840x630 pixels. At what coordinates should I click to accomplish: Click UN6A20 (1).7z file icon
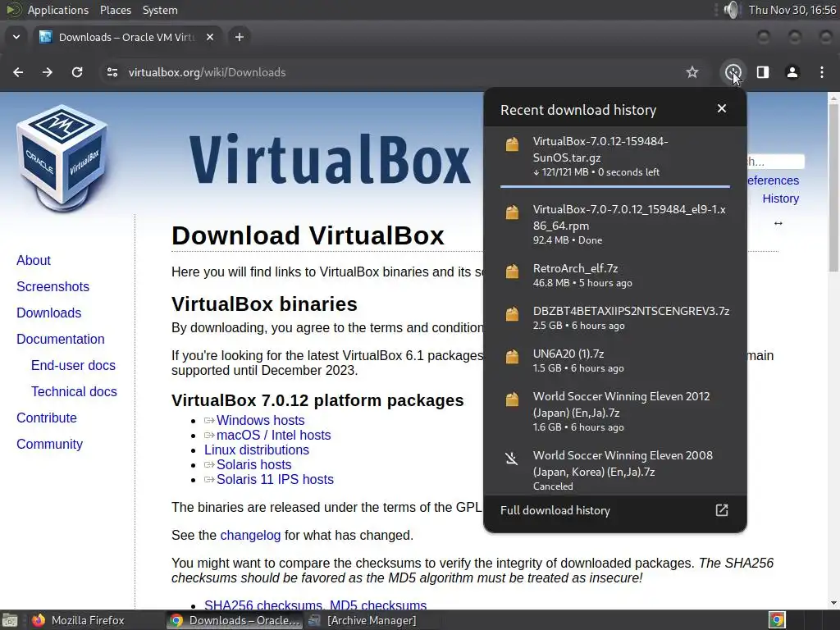pos(512,356)
